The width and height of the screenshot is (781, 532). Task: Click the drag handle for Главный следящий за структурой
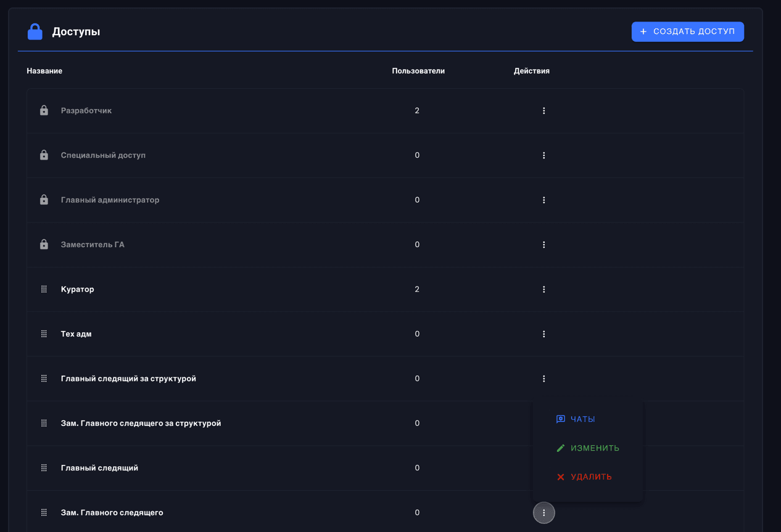[44, 379]
